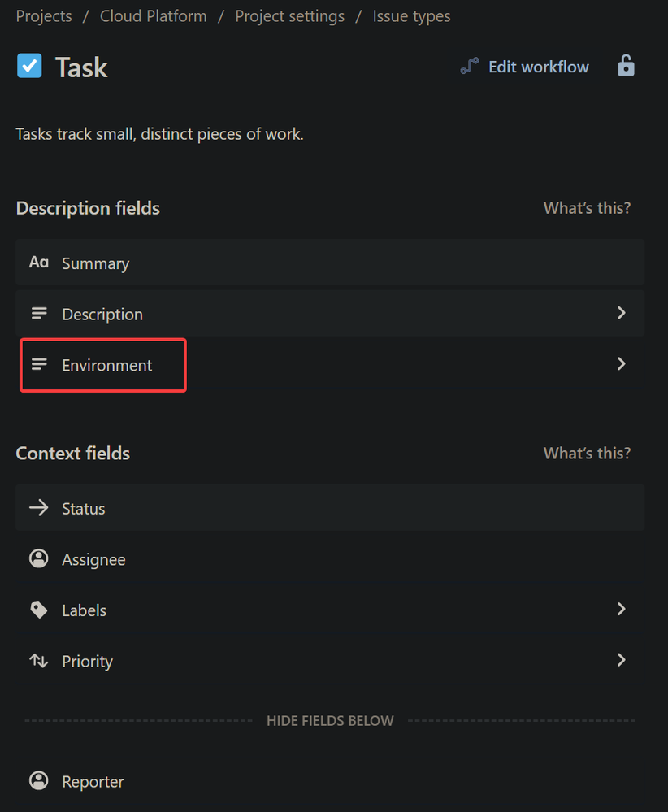Click the up-down arrows icon beside Priority
Image resolution: width=668 pixels, height=812 pixels.
coord(39,660)
